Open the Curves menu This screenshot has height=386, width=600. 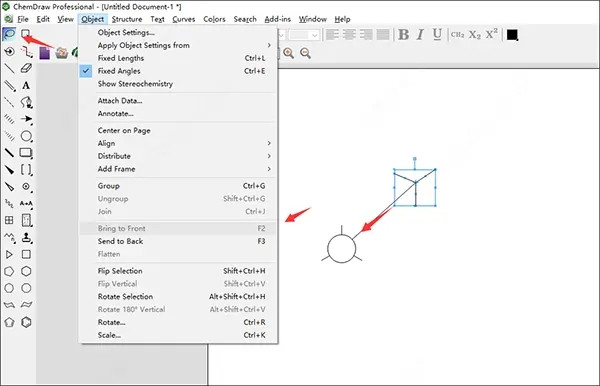tap(184, 19)
